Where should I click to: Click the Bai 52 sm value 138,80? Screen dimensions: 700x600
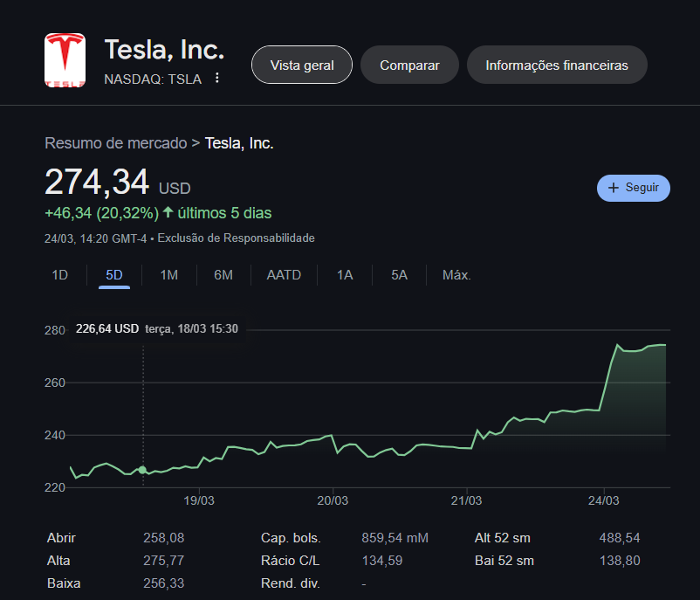point(620,561)
